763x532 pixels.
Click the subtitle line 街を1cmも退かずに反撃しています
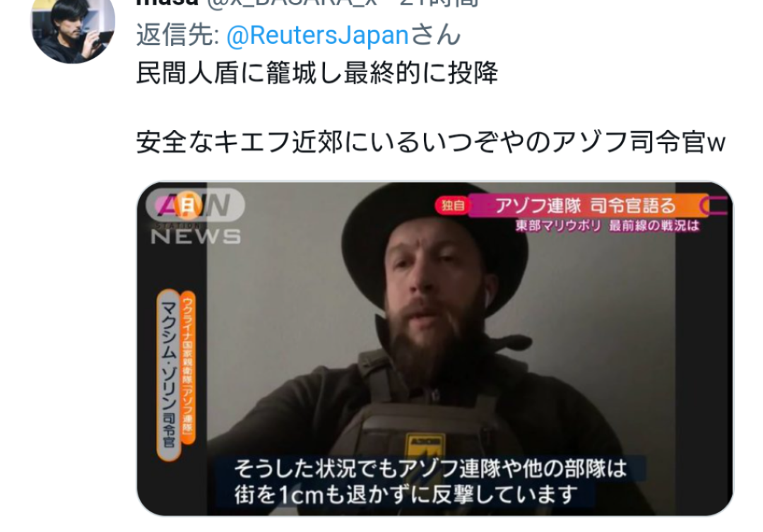(x=406, y=495)
